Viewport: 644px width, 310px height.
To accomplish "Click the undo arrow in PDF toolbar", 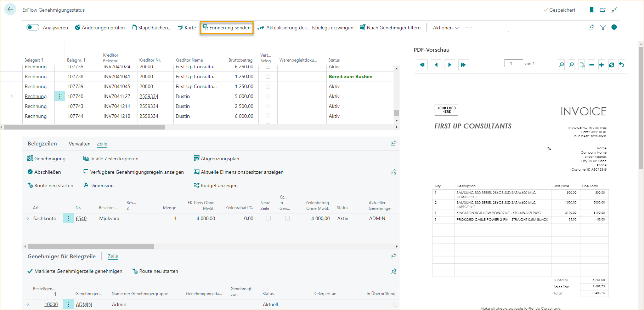I will (622, 65).
